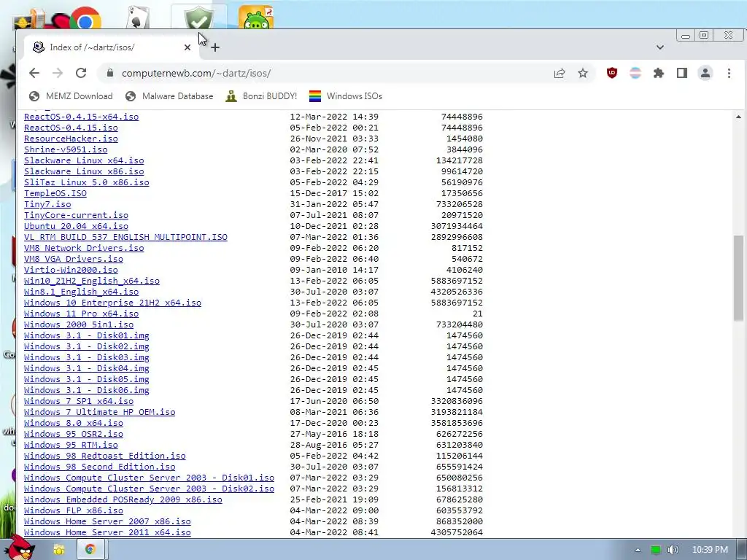Toggle the browser side panel
Screen dimensions: 747x560
tap(682, 73)
